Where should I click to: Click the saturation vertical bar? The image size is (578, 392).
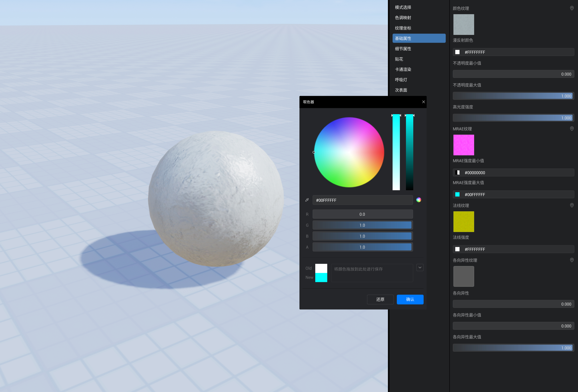396,152
